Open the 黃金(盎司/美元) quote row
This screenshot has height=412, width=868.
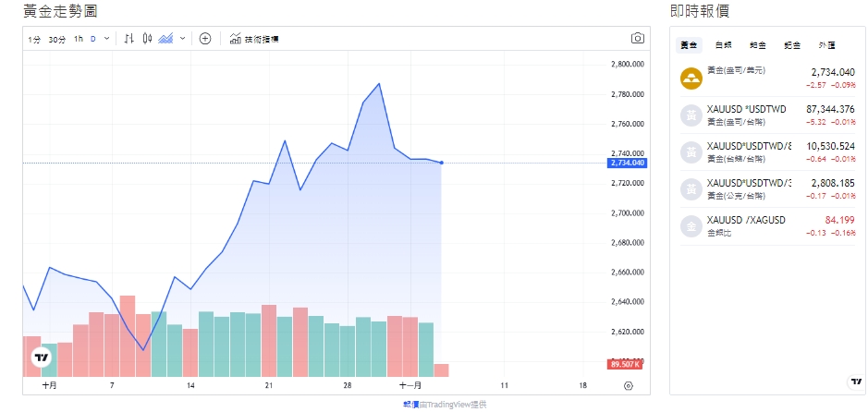click(767, 79)
